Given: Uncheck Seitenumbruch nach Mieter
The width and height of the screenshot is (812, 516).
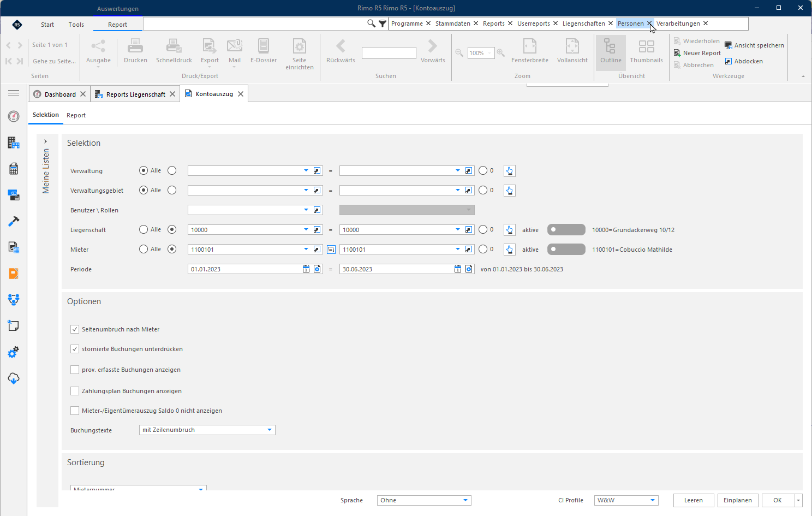Looking at the screenshot, I should [75, 329].
